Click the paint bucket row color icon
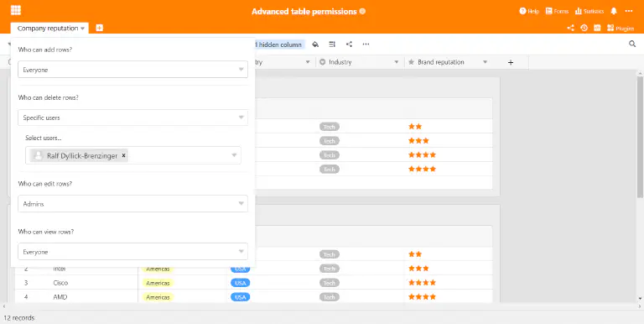Screen dimensions: 644x324 click(315, 44)
